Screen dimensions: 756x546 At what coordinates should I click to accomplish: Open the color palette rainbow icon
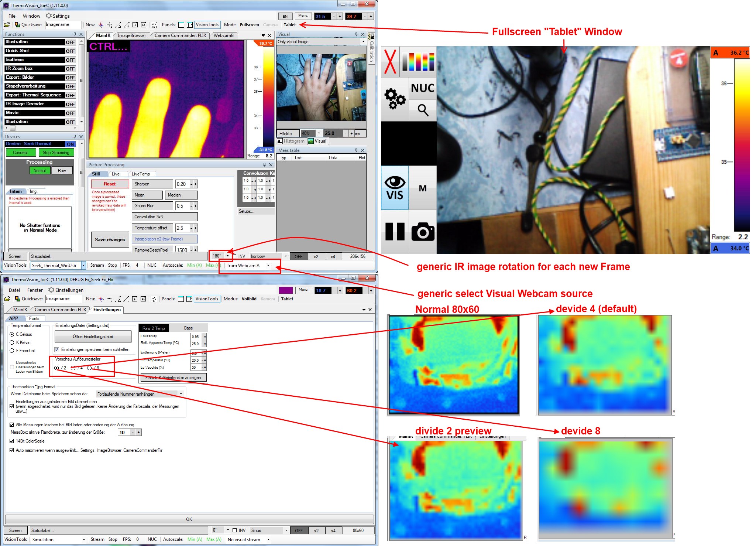click(x=418, y=61)
